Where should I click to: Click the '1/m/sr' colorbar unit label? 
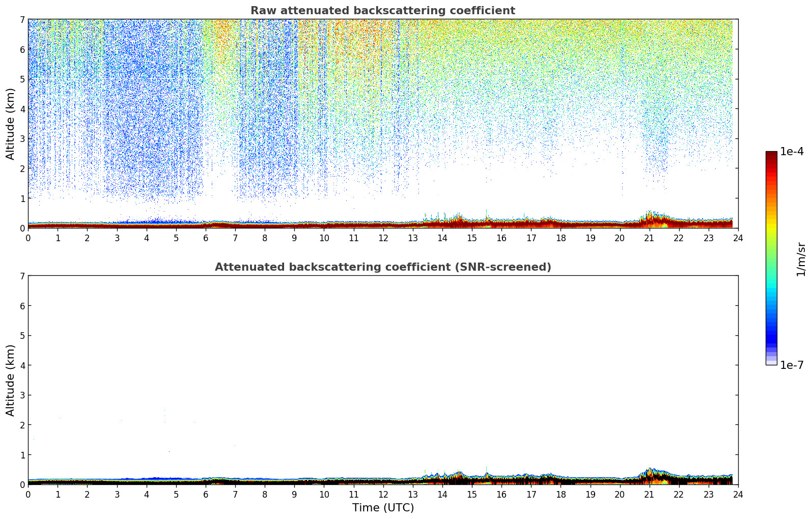801,258
